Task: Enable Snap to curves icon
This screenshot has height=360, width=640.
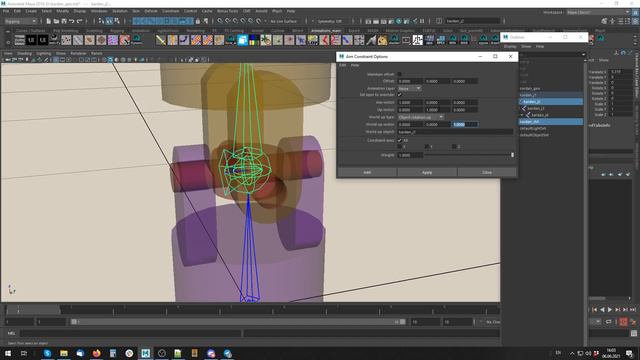Action: [228, 21]
